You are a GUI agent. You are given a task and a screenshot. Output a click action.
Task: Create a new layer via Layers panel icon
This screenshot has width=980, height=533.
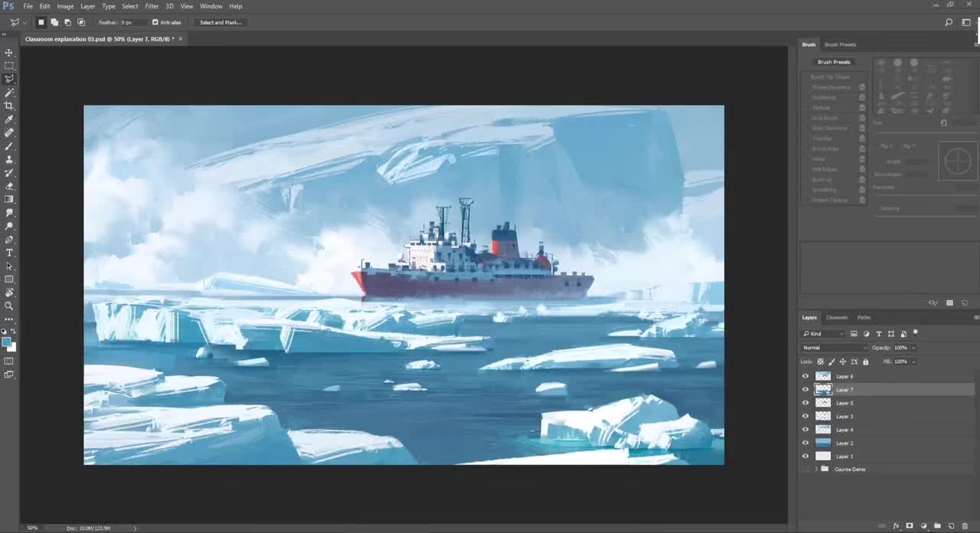951,526
